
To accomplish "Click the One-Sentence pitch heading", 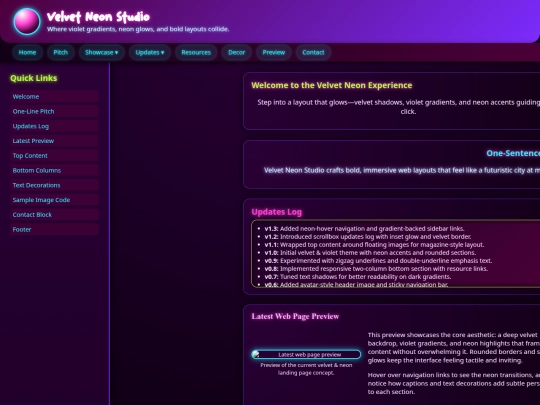I will tap(513, 153).
